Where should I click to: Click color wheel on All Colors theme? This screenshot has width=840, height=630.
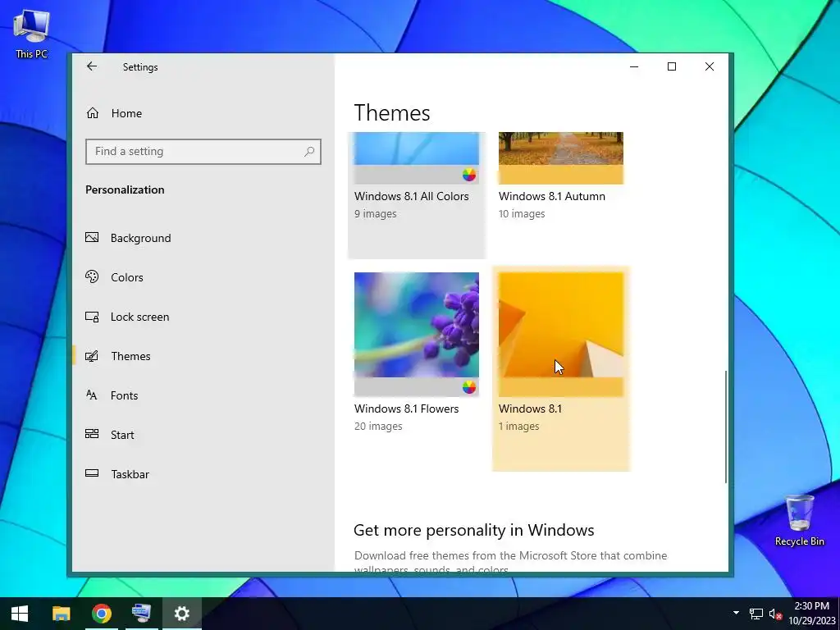[x=468, y=175]
